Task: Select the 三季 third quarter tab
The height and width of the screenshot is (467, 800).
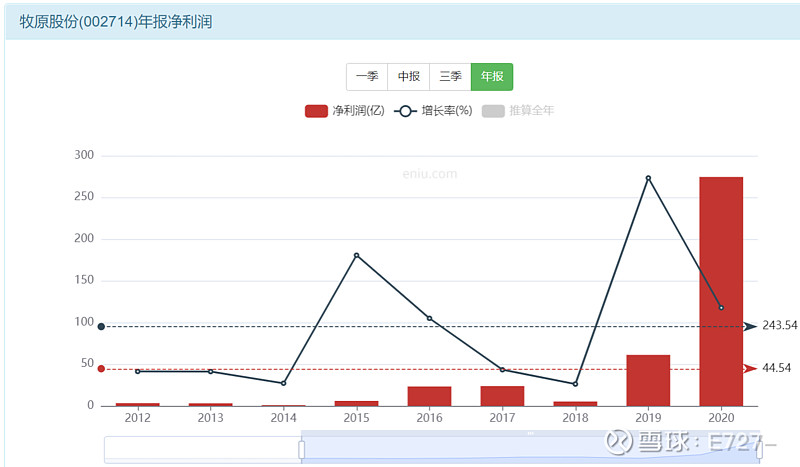Action: click(451, 77)
